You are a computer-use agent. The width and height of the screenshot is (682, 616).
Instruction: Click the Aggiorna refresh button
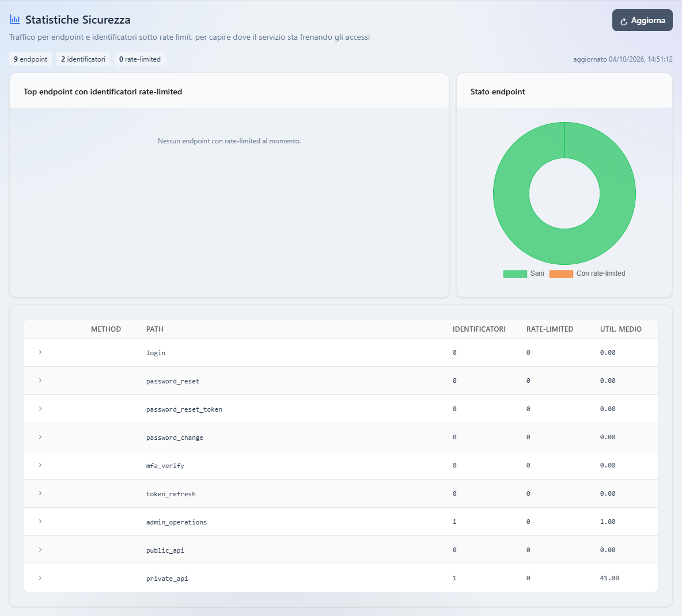[642, 20]
